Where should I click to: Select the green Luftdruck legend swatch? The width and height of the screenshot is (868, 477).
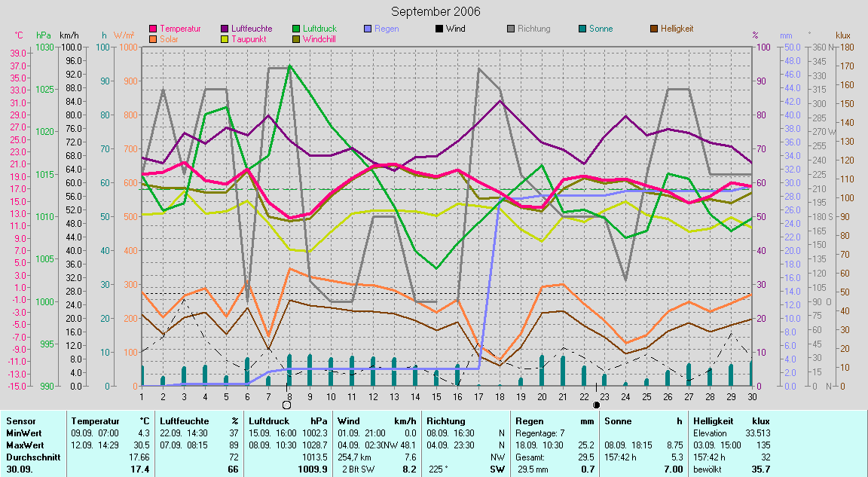click(297, 29)
